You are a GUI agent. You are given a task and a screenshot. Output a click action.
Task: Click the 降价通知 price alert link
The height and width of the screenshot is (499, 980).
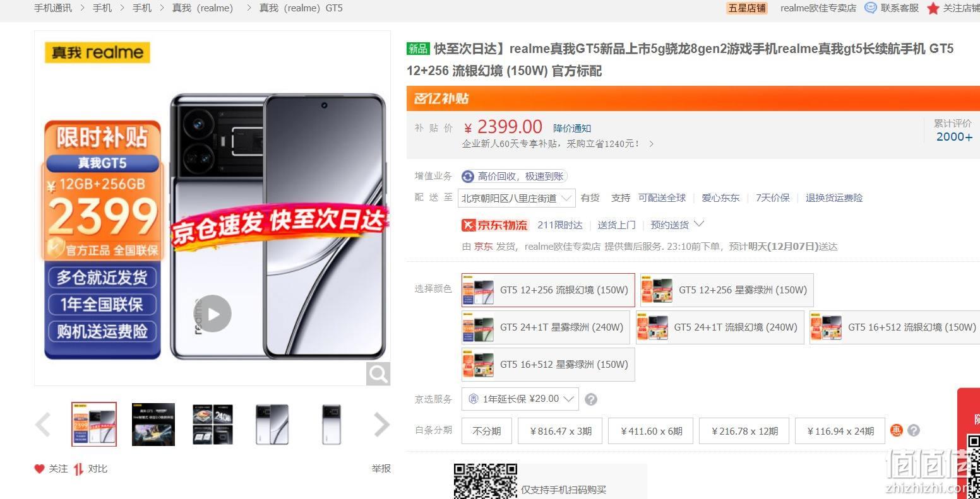[572, 128]
